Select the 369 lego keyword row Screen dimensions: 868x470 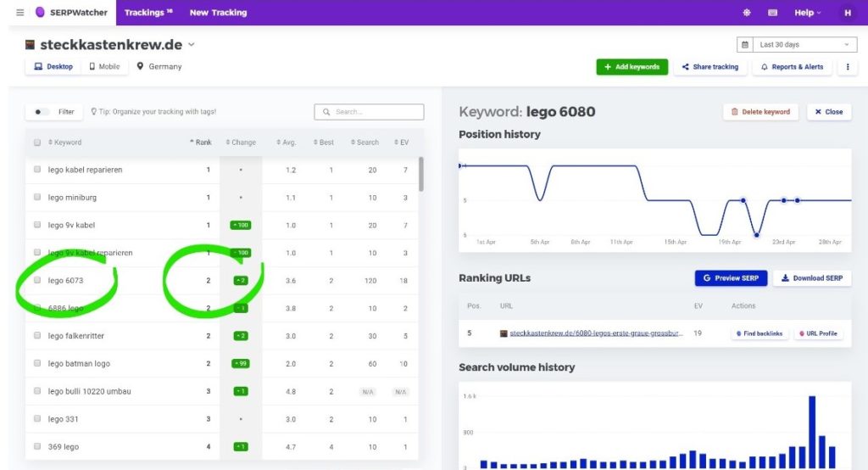[221, 447]
